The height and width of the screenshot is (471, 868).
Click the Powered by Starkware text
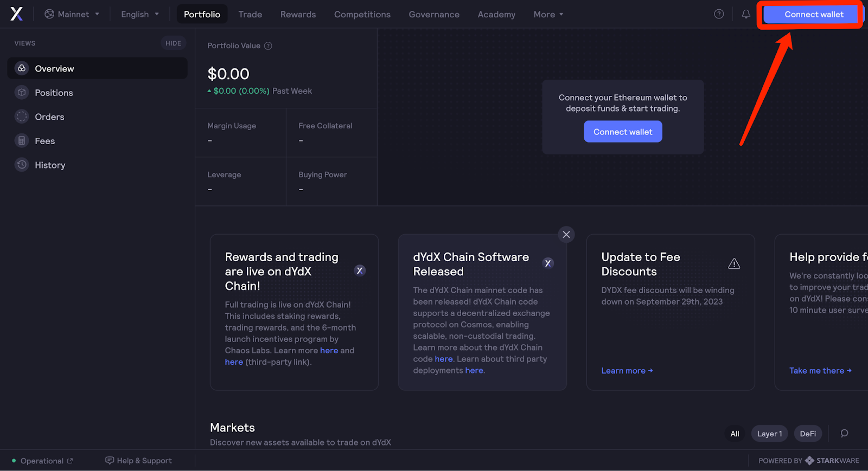tap(809, 461)
